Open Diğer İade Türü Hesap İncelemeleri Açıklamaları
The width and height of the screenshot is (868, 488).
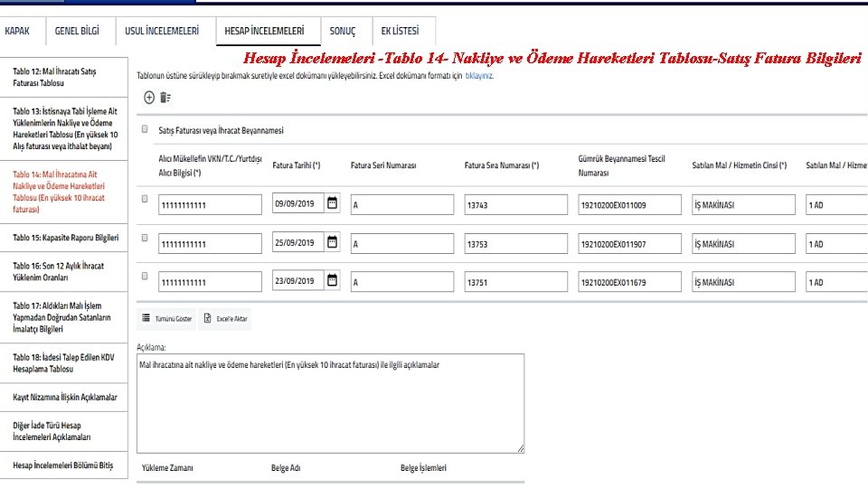pos(63,431)
